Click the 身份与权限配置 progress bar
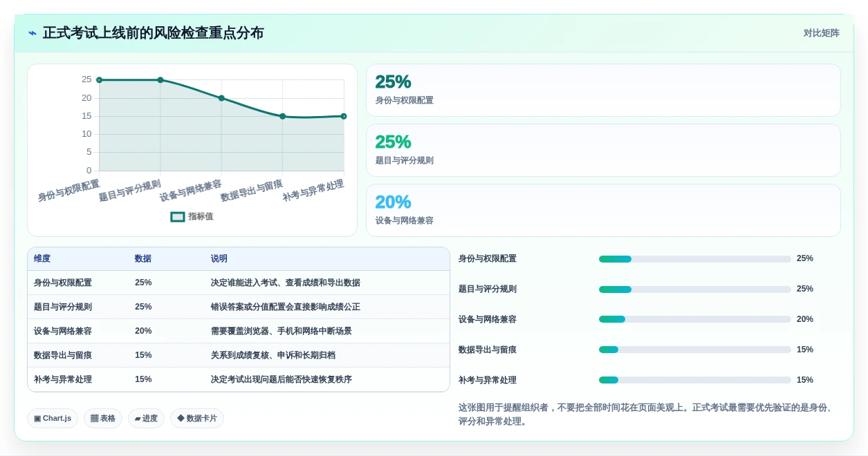The image size is (868, 456). click(x=695, y=259)
